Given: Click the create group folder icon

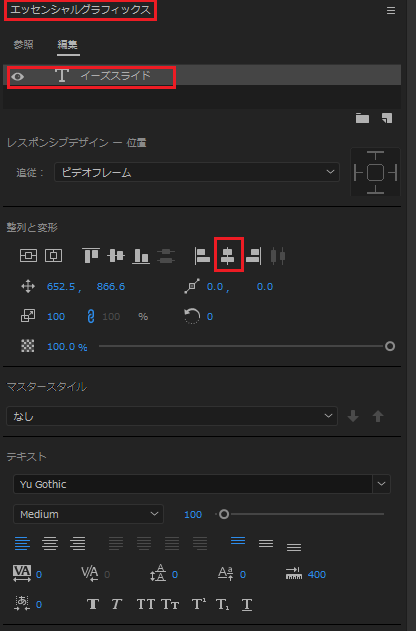Looking at the screenshot, I should pos(362,118).
